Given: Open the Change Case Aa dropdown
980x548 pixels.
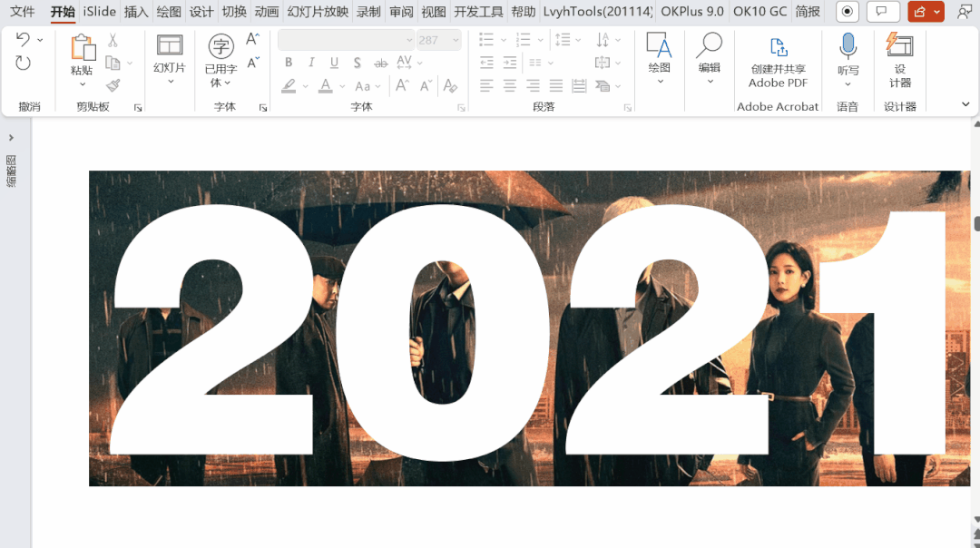Looking at the screenshot, I should point(367,86).
